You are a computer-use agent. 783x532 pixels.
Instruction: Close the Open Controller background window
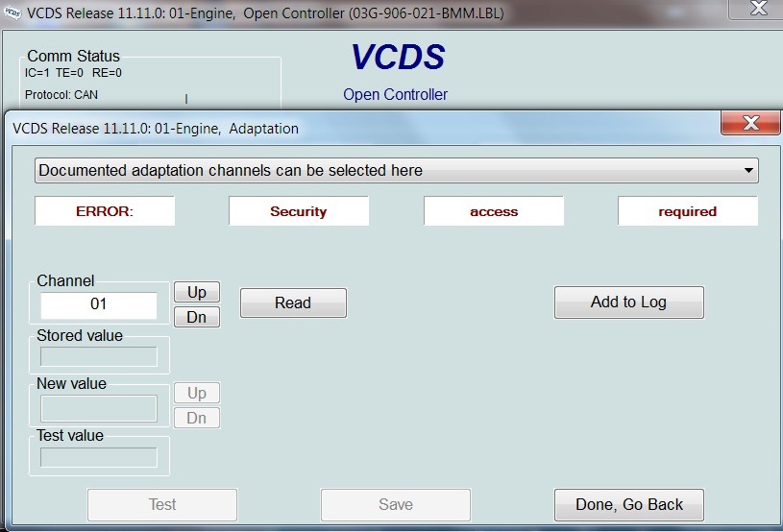[x=758, y=9]
